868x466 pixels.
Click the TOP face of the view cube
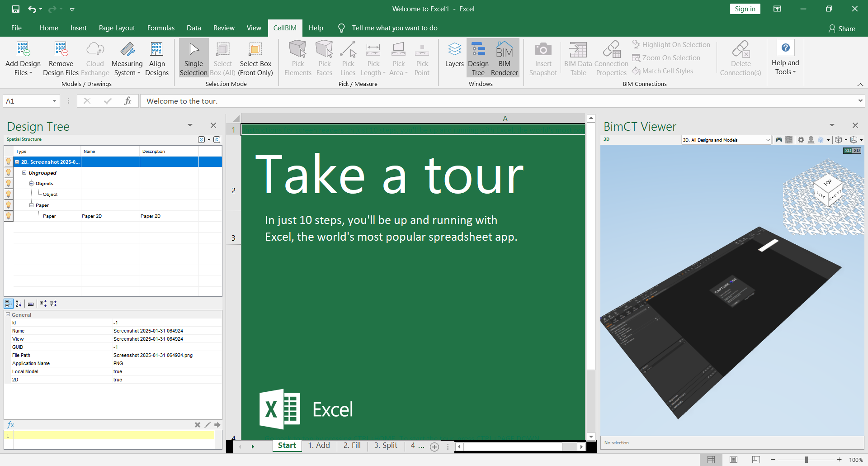coord(827,182)
